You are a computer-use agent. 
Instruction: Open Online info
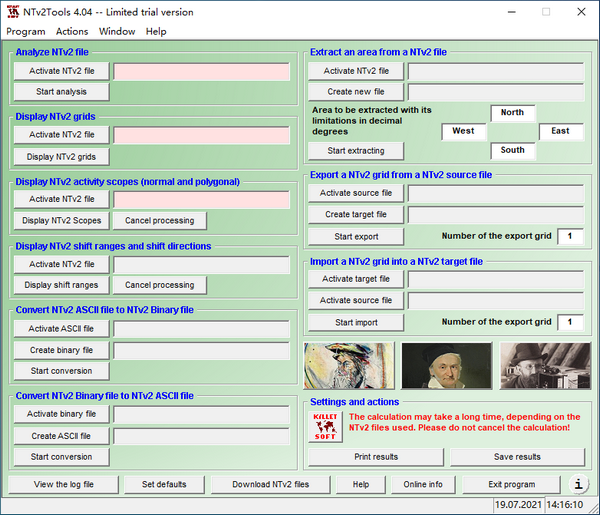pos(423,484)
